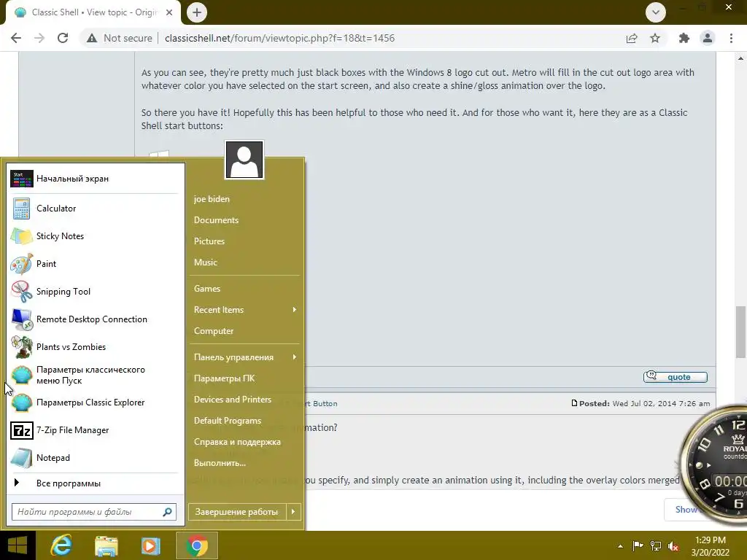Click the quote button on the post

[675, 377]
